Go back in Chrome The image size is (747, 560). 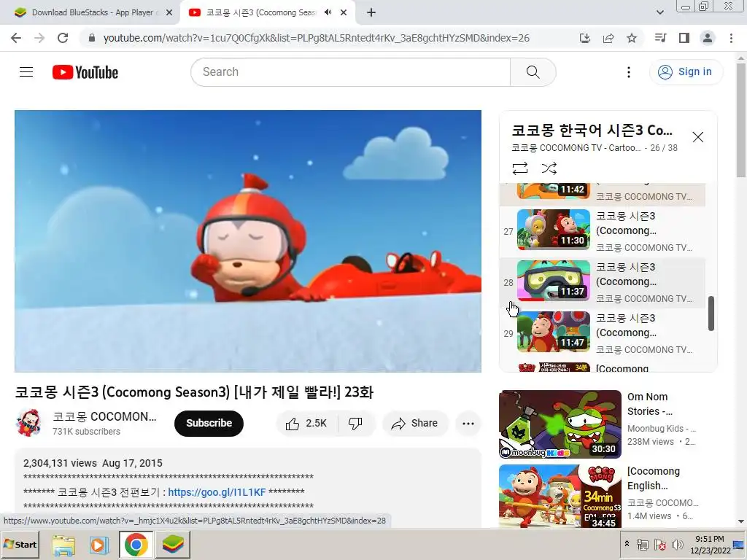16,38
